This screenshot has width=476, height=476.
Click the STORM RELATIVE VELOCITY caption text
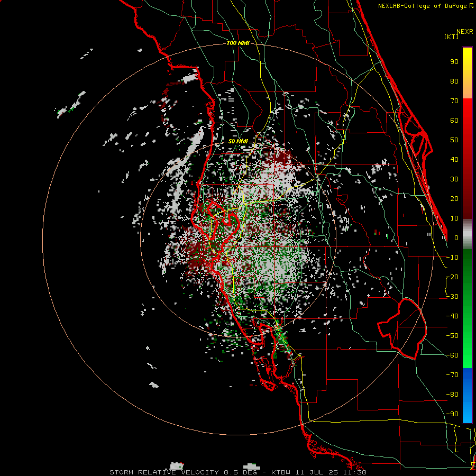click(164, 472)
